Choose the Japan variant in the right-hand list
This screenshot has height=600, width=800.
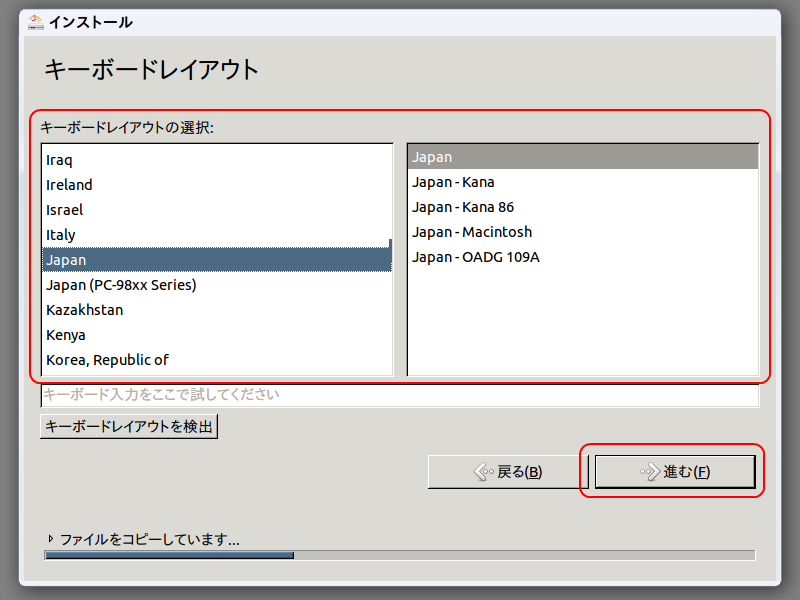tap(583, 157)
